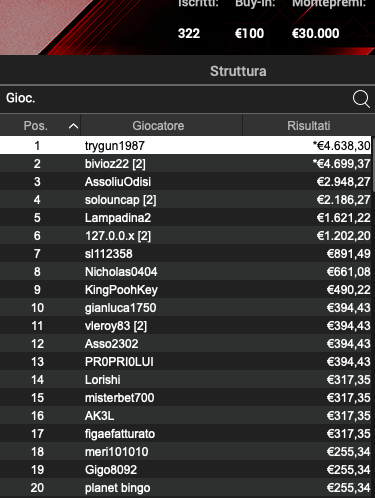The image size is (375, 498).
Task: Click the result €661,08
Action: point(348,272)
